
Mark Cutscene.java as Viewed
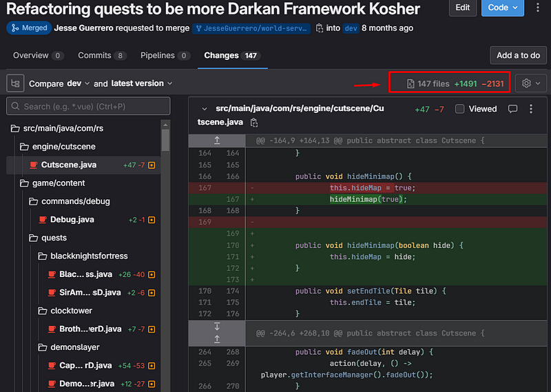459,109
